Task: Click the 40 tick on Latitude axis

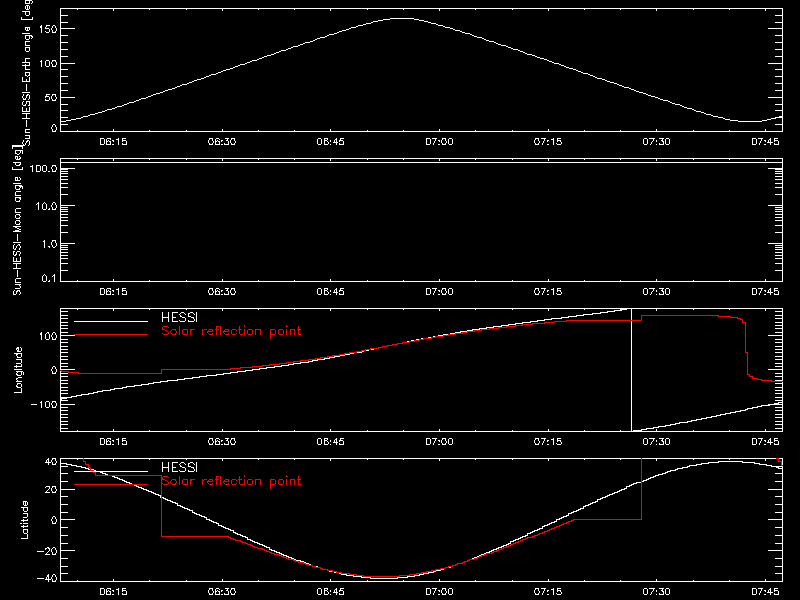Action: click(x=52, y=462)
